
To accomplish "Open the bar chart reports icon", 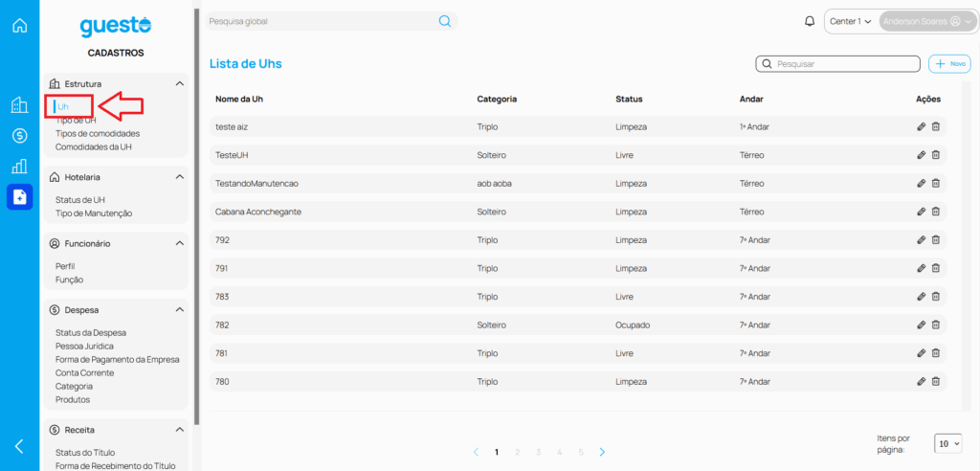I will point(19,167).
